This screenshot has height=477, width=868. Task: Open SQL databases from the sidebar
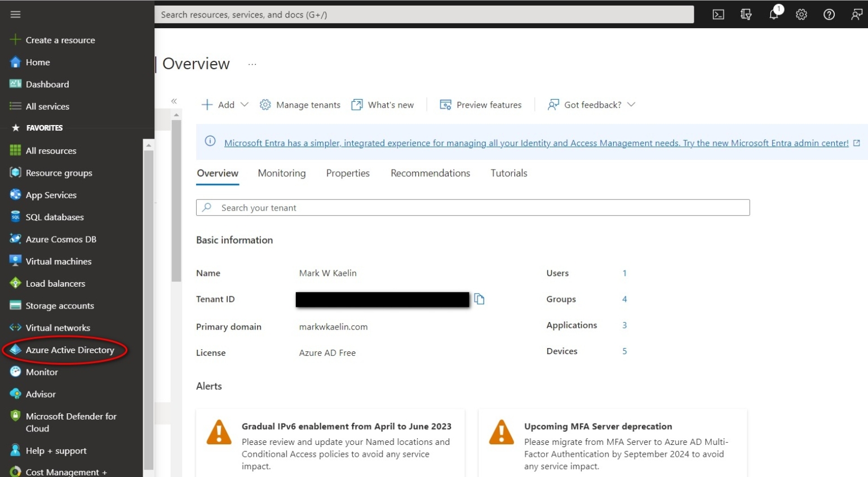[54, 217]
